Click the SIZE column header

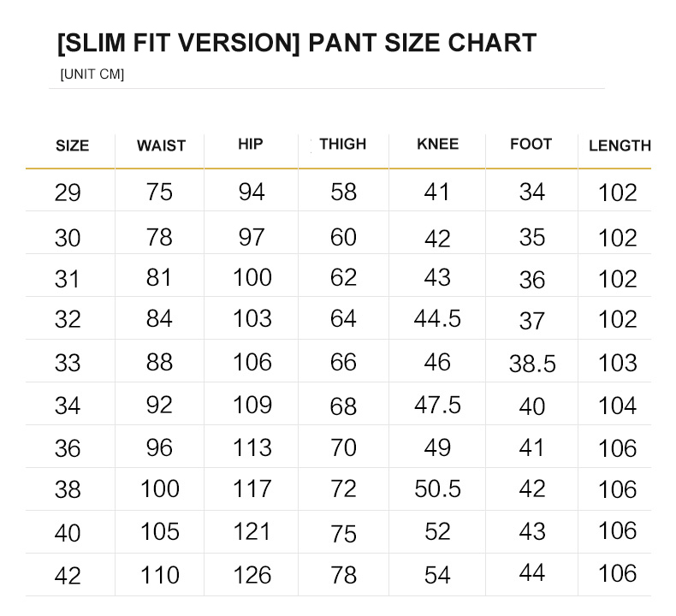[72, 145]
